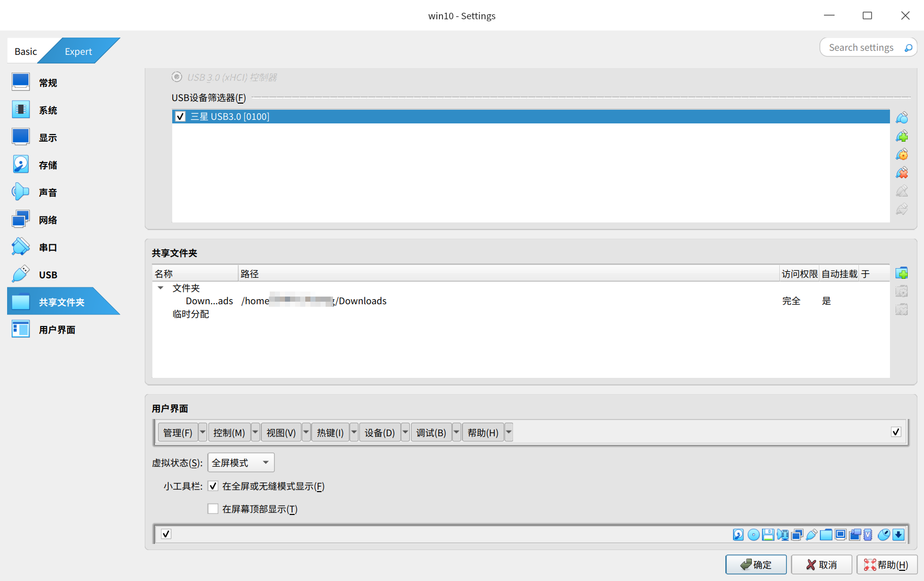Click the 设备(D) menu button
The width and height of the screenshot is (924, 581).
point(379,432)
